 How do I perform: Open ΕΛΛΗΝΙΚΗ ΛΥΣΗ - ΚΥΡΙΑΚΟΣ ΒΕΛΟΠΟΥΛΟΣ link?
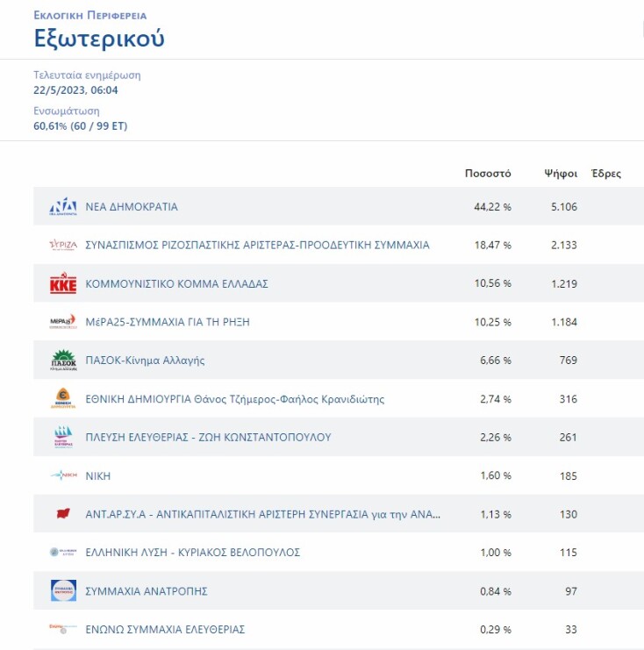[192, 553]
